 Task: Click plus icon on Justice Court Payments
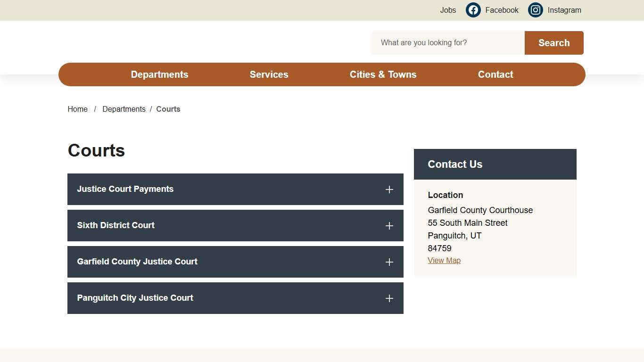click(x=389, y=189)
